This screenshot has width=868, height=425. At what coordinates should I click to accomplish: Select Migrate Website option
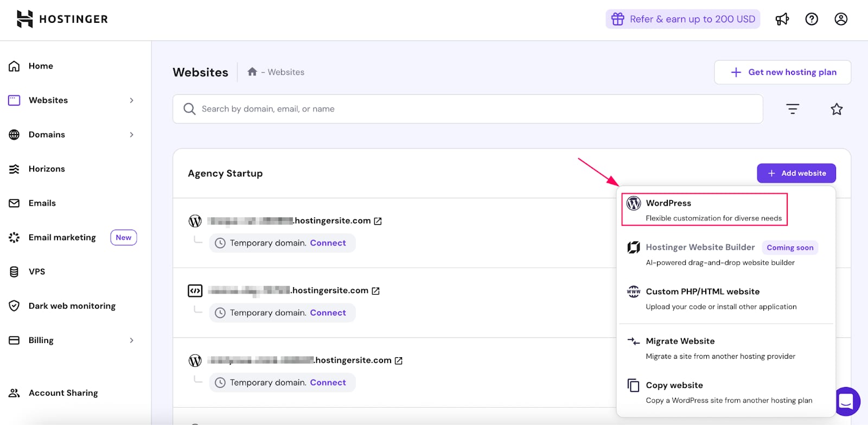pos(680,341)
